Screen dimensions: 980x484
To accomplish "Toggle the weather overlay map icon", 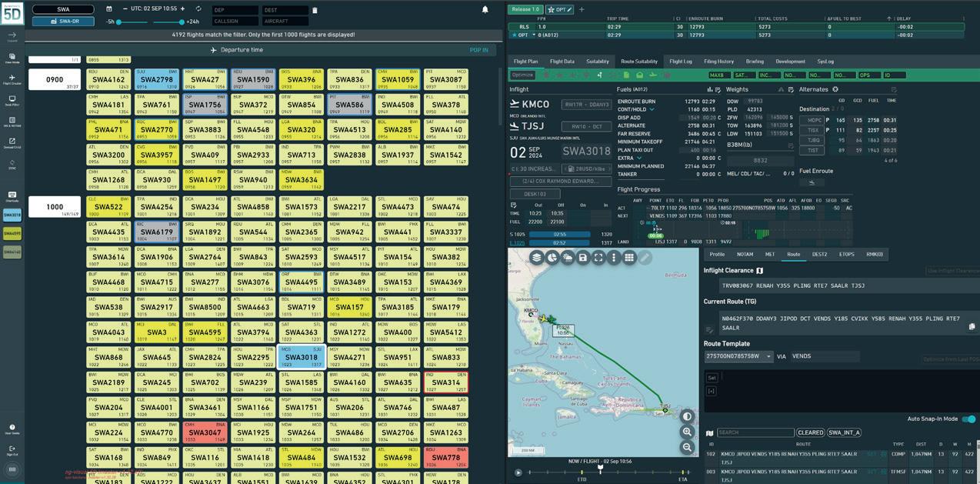I will pos(568,258).
